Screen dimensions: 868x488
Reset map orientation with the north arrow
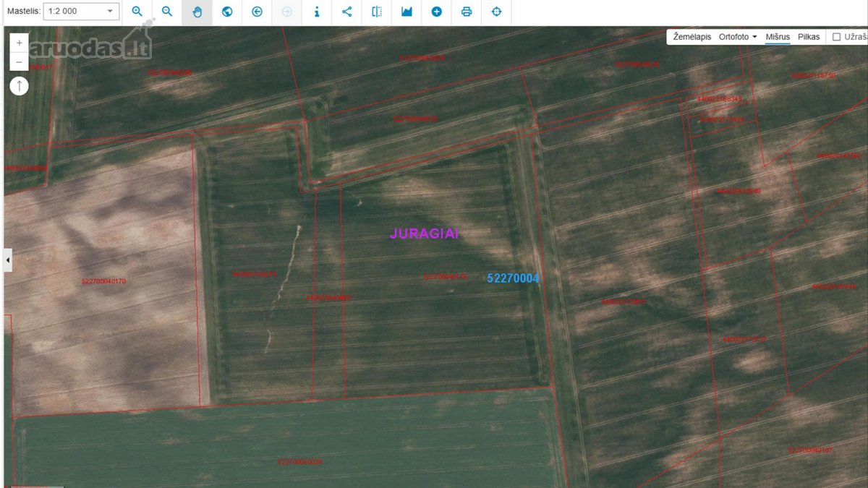(20, 85)
